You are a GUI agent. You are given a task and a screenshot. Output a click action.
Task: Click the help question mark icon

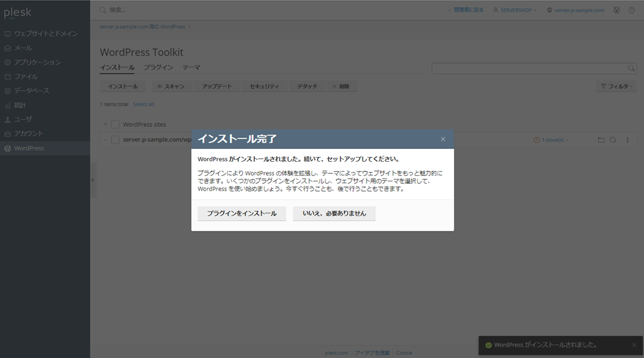632,10
